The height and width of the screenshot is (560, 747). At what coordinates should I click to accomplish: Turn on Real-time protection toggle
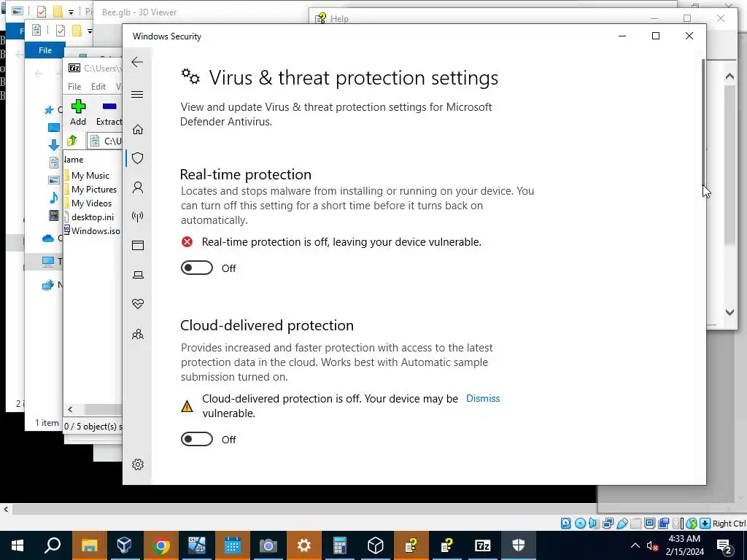coord(197,268)
